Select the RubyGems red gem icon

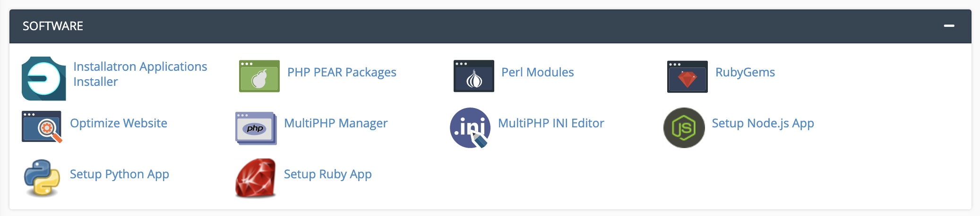pyautogui.click(x=688, y=76)
